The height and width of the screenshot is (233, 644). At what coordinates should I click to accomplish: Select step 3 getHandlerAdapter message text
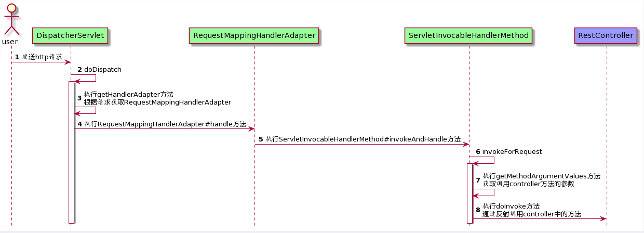coord(157,98)
